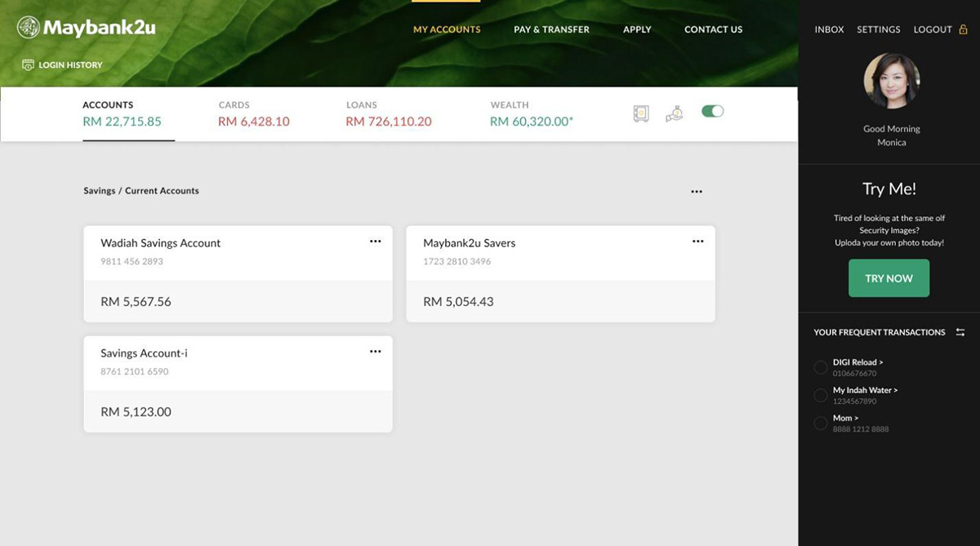Select the DIGI Reload radio circle
The width and height of the screenshot is (980, 546).
point(821,367)
